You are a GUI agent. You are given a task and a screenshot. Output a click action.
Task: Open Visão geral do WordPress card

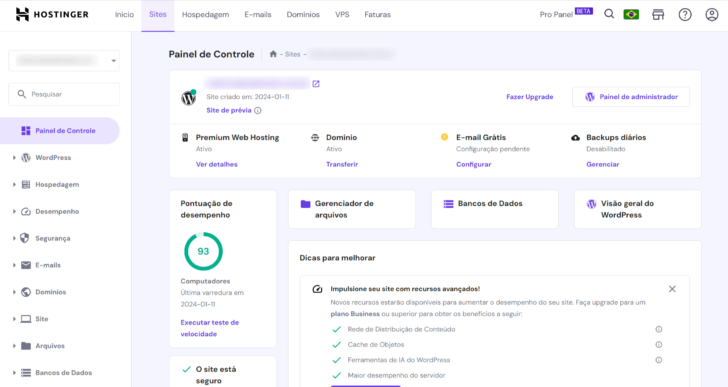tap(638, 209)
